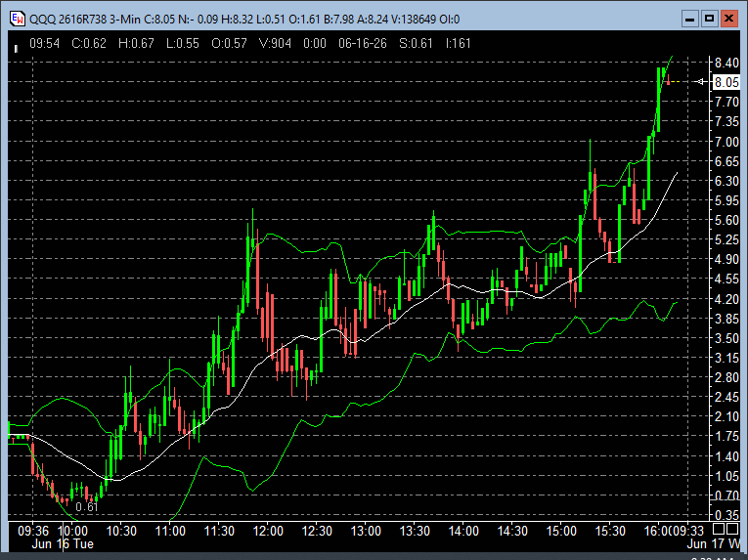Click the I:161 index value
748x560 pixels.
(x=458, y=43)
